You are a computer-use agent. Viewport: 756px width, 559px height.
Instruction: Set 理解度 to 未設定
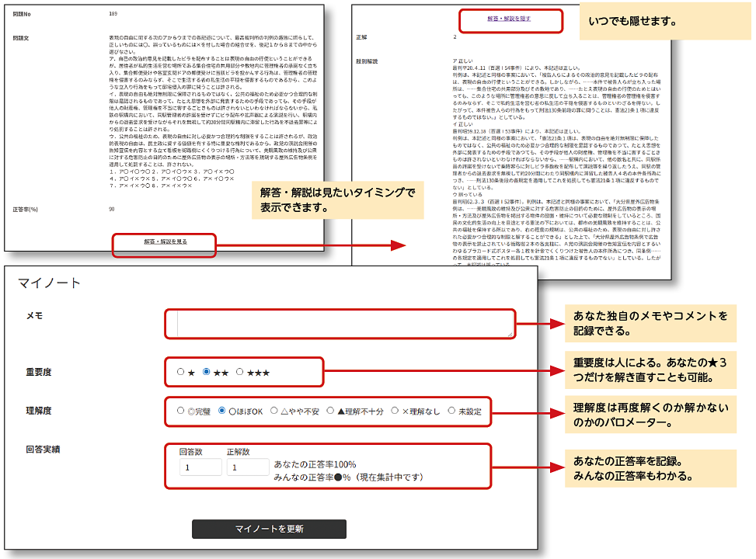tap(452, 411)
